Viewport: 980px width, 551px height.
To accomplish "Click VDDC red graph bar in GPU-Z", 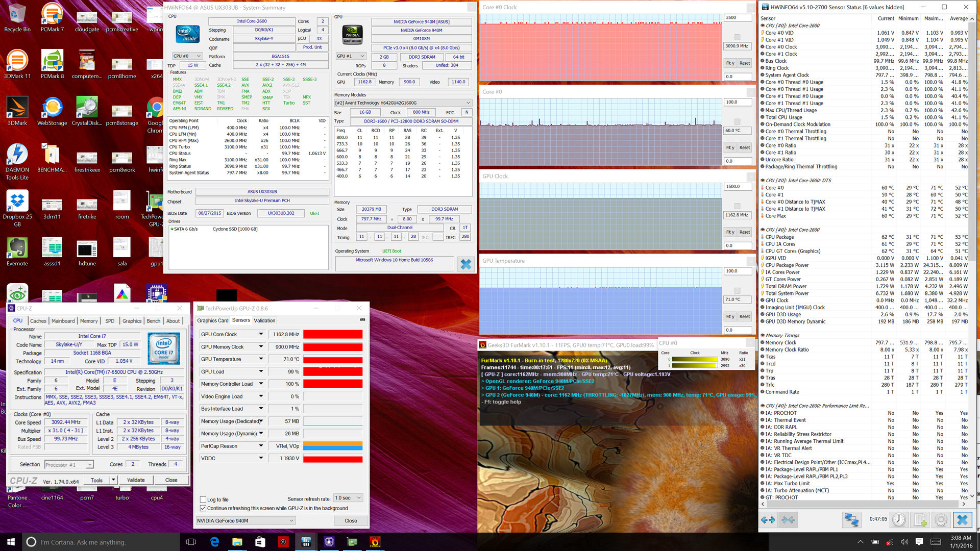I will click(333, 458).
